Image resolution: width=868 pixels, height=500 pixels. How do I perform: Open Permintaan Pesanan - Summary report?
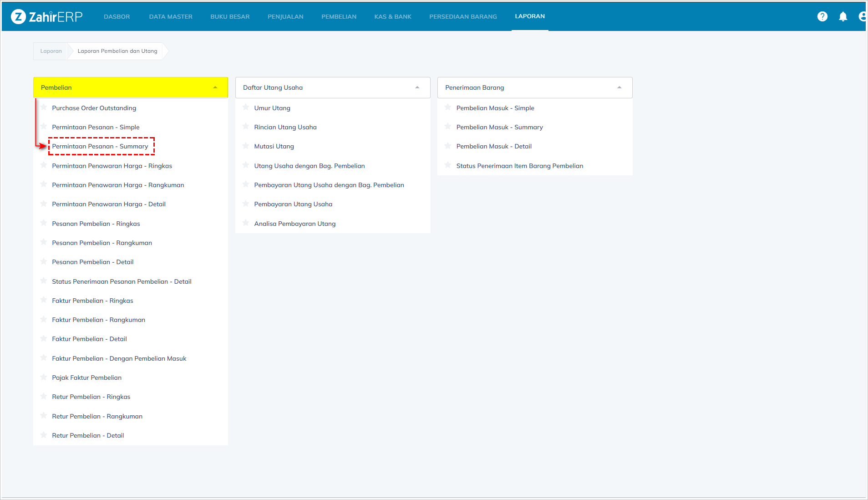click(x=100, y=146)
